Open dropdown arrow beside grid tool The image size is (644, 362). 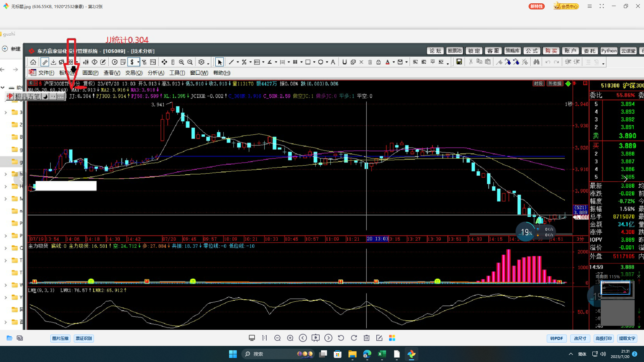pyautogui.click(x=302, y=62)
